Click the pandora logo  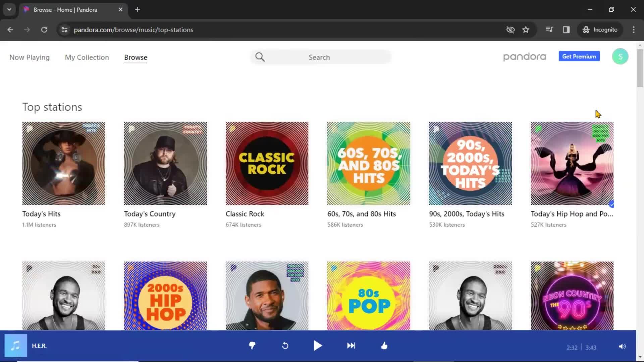(525, 57)
